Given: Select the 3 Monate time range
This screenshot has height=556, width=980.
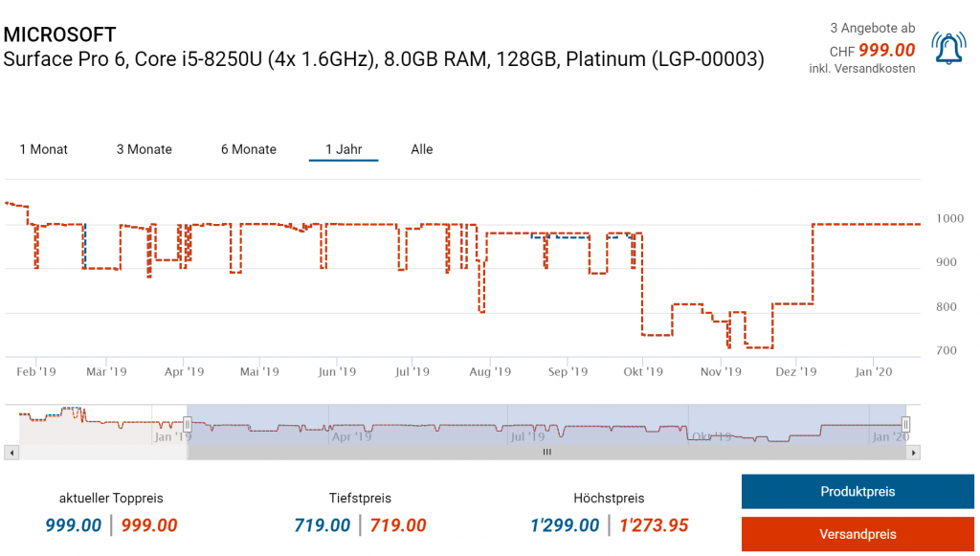Looking at the screenshot, I should pyautogui.click(x=145, y=149).
